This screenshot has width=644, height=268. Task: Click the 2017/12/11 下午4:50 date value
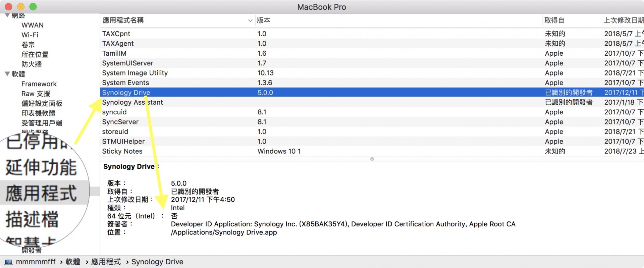point(203,200)
